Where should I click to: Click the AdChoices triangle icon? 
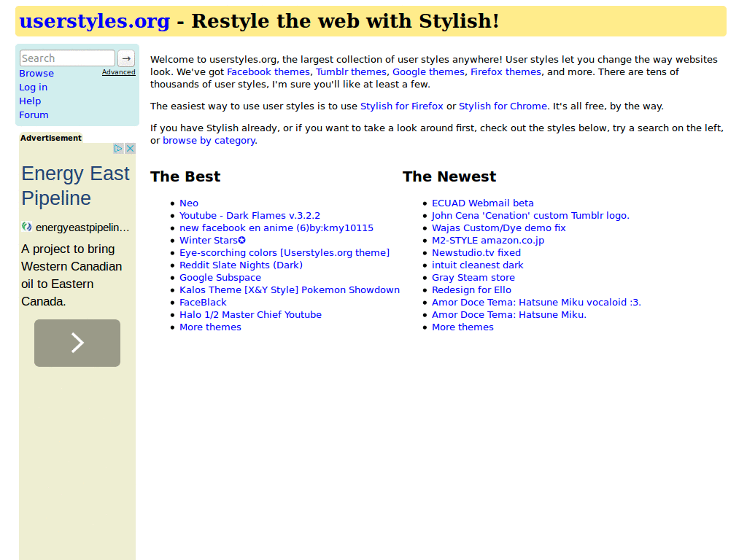[x=119, y=149]
